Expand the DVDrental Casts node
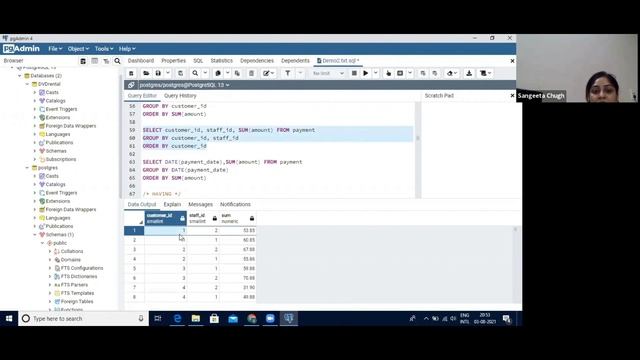The width and height of the screenshot is (640, 360). click(x=35, y=93)
